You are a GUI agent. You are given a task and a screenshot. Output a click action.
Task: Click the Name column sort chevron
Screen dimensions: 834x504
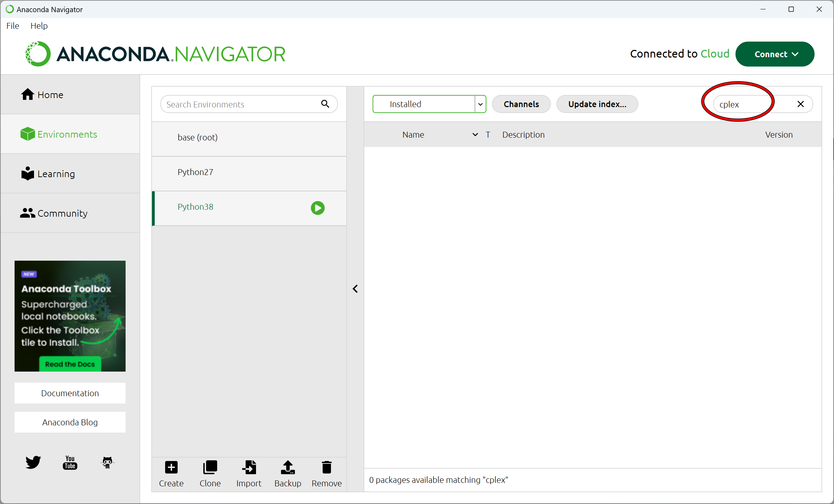pos(475,134)
